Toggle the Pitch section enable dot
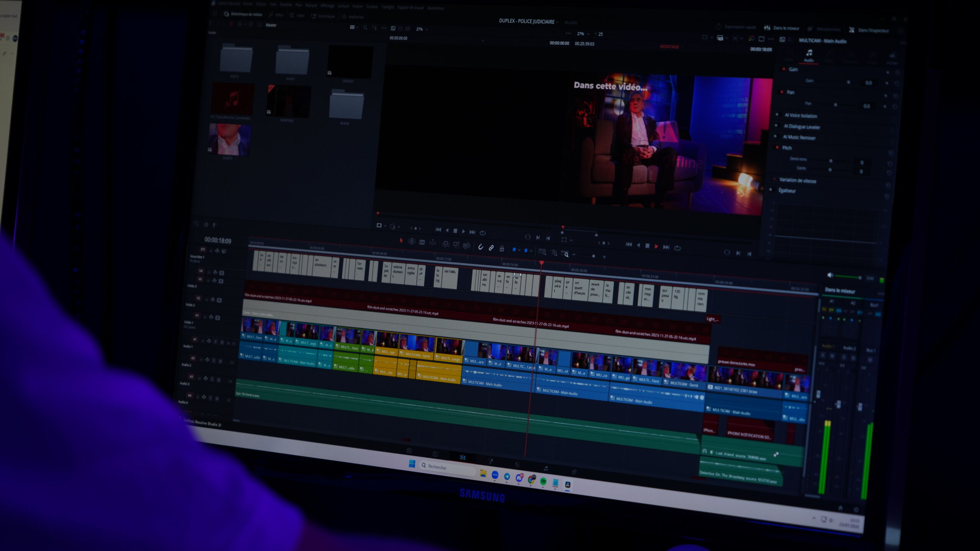980x551 pixels. 777,147
